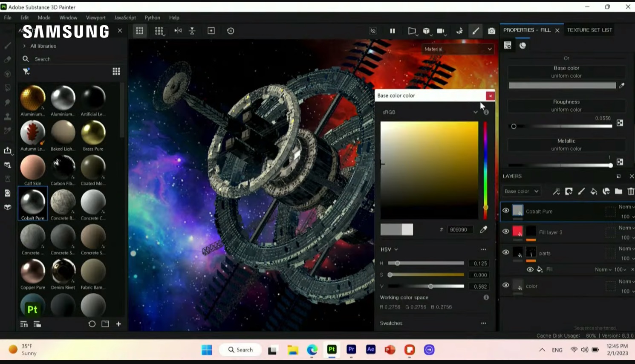
Task: Open the Edit menu
Action: coord(25,17)
